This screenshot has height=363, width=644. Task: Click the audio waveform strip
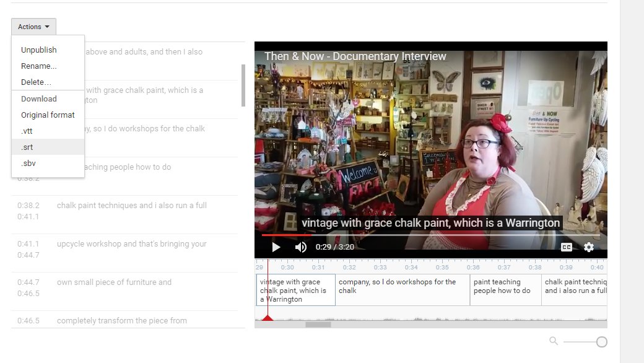(x=431, y=314)
